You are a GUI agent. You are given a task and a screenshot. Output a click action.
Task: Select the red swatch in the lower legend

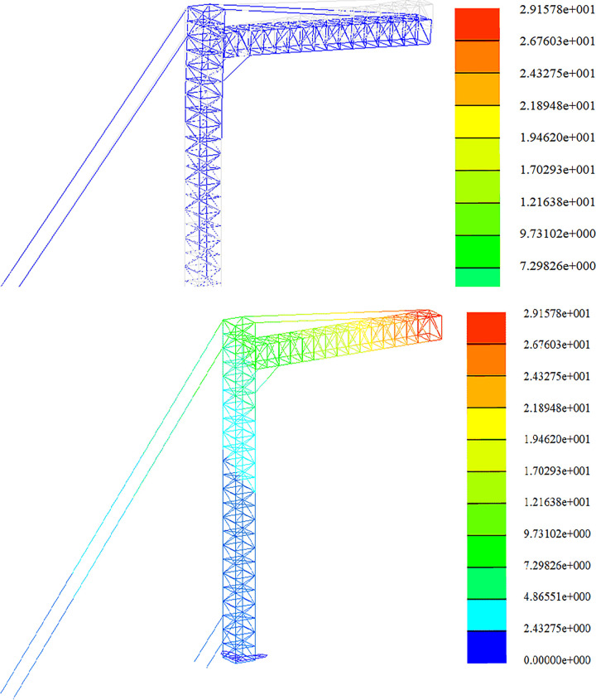[x=486, y=328]
